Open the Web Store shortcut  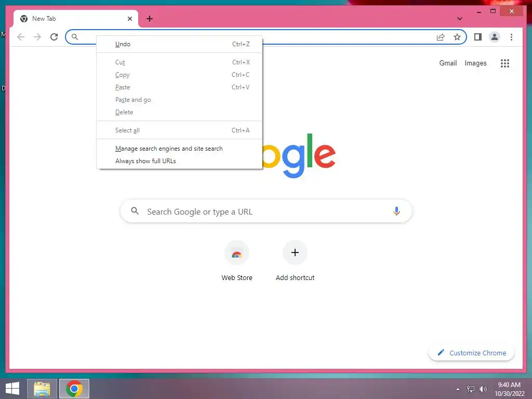237,261
